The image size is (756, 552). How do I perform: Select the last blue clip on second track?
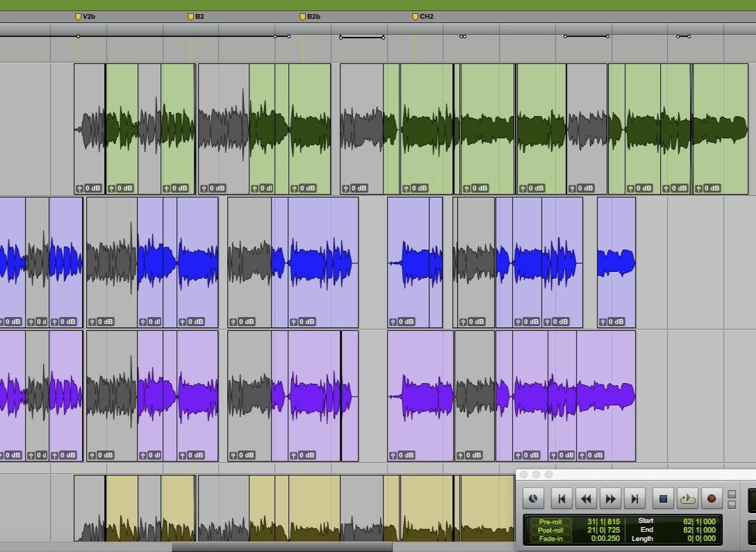616,261
